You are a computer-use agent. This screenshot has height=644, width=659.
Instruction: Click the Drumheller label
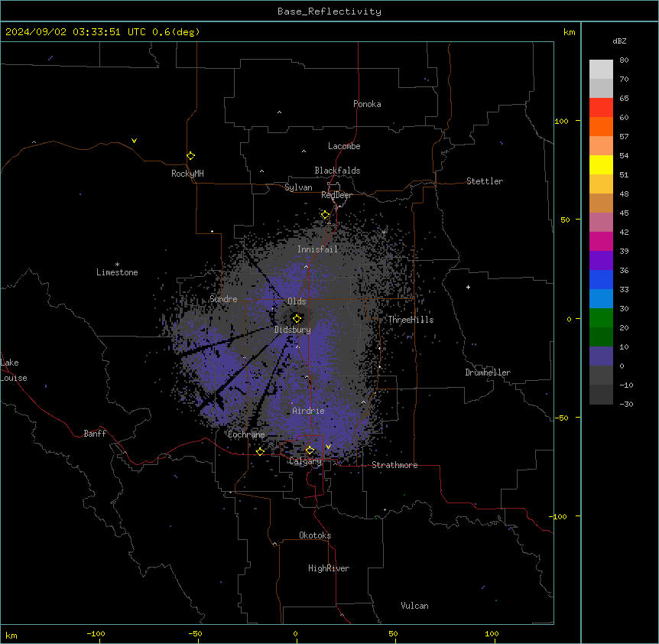click(x=488, y=372)
